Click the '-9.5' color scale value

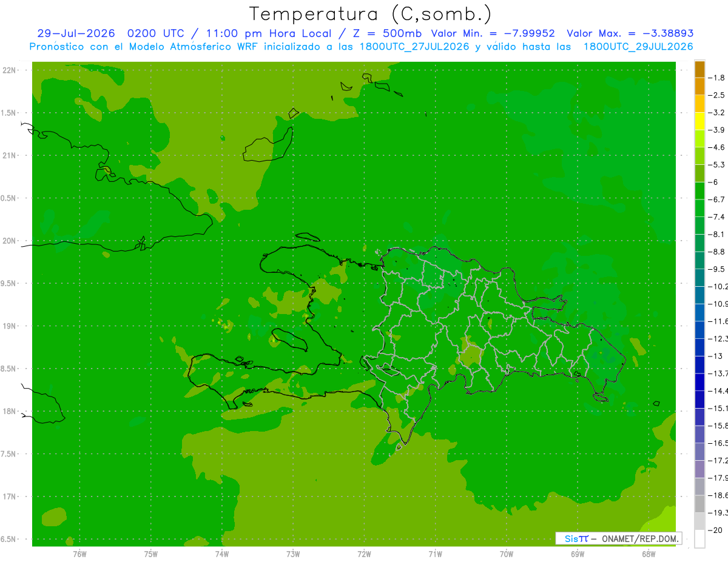717,269
